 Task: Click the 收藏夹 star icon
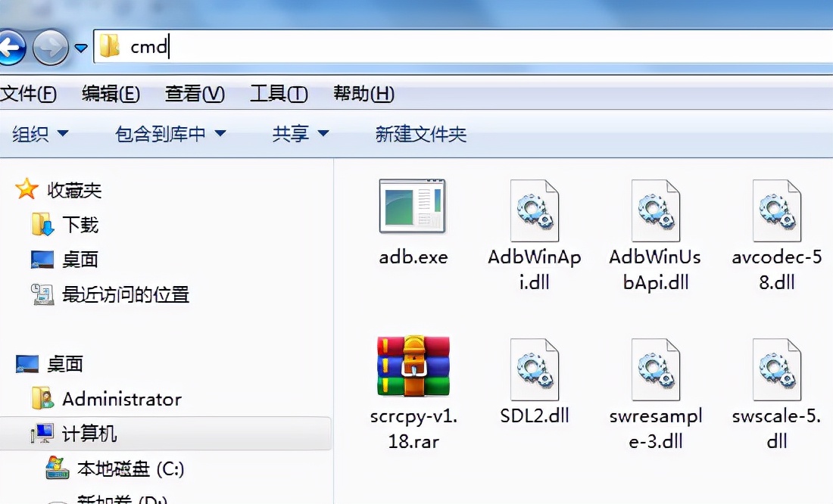(26, 189)
